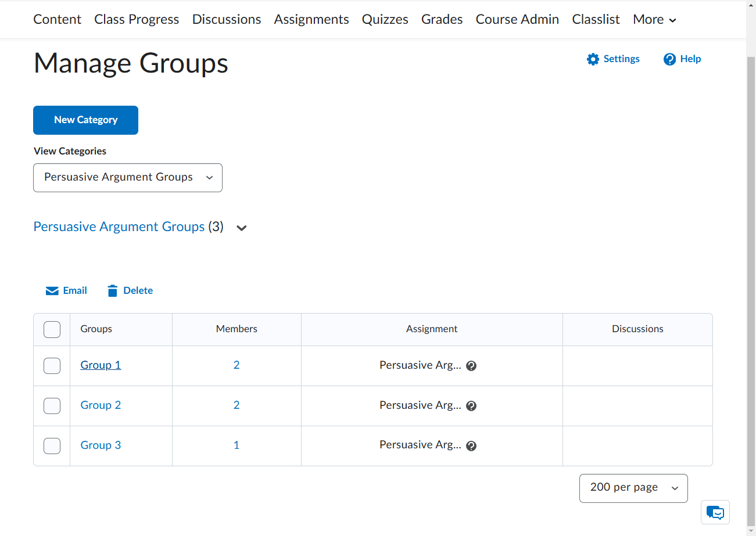
Task: Click the Help question mark icon
Action: coord(669,59)
